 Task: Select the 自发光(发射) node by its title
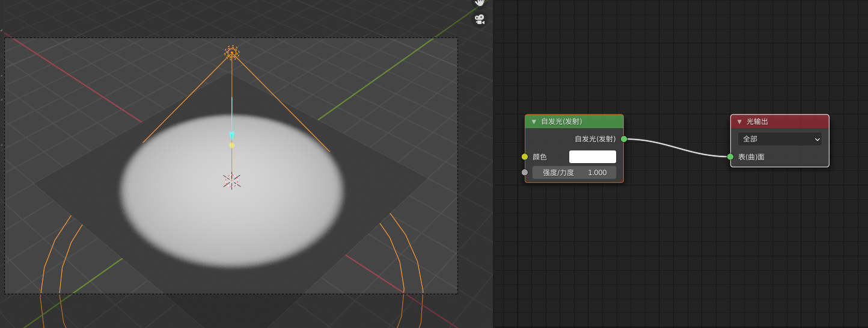(x=561, y=122)
